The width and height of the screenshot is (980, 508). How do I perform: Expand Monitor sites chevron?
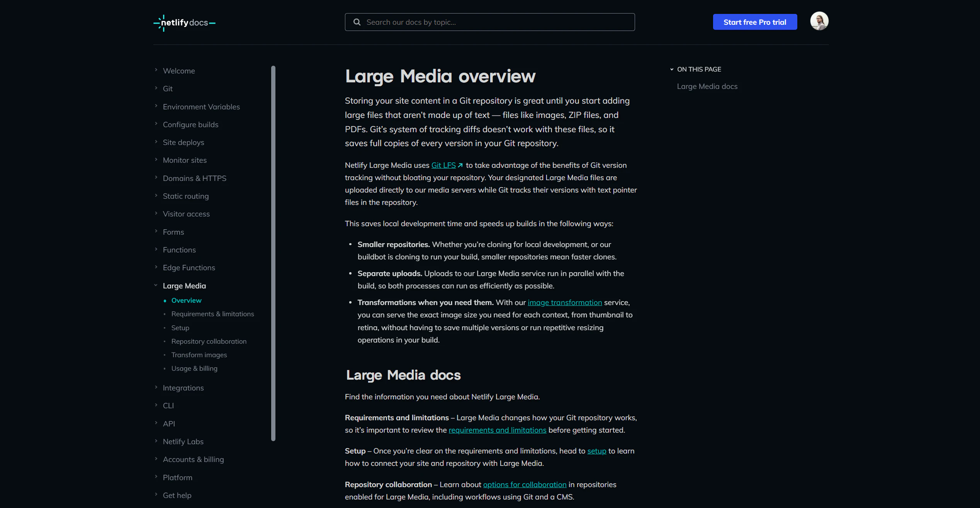coord(156,159)
